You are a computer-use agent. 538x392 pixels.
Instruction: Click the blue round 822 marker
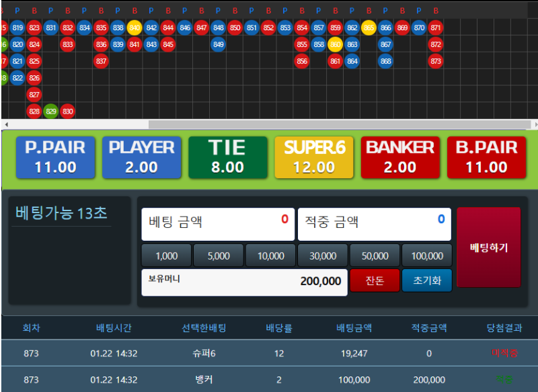point(17,78)
